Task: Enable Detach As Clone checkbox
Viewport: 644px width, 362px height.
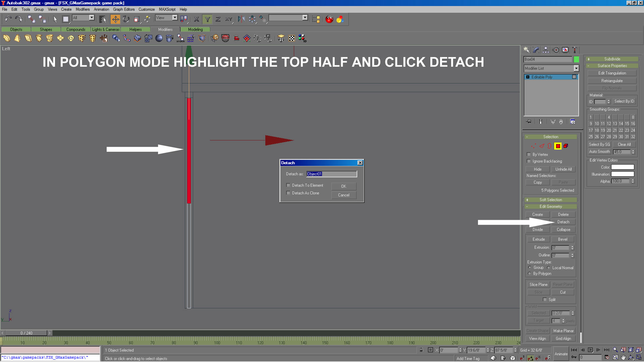Action: pyautogui.click(x=288, y=193)
